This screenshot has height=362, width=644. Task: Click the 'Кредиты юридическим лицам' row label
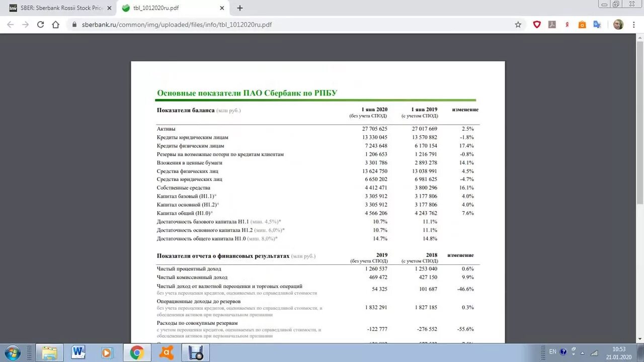(193, 137)
